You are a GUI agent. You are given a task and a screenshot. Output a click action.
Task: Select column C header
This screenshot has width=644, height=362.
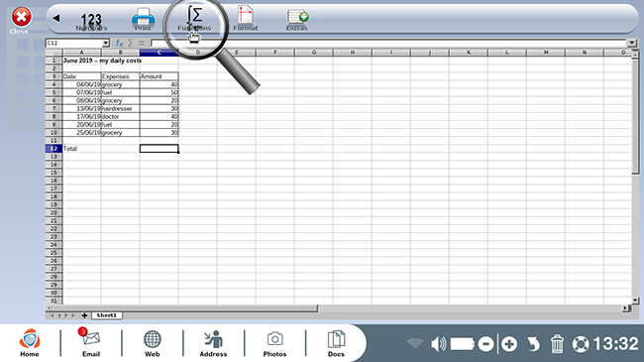coord(159,53)
